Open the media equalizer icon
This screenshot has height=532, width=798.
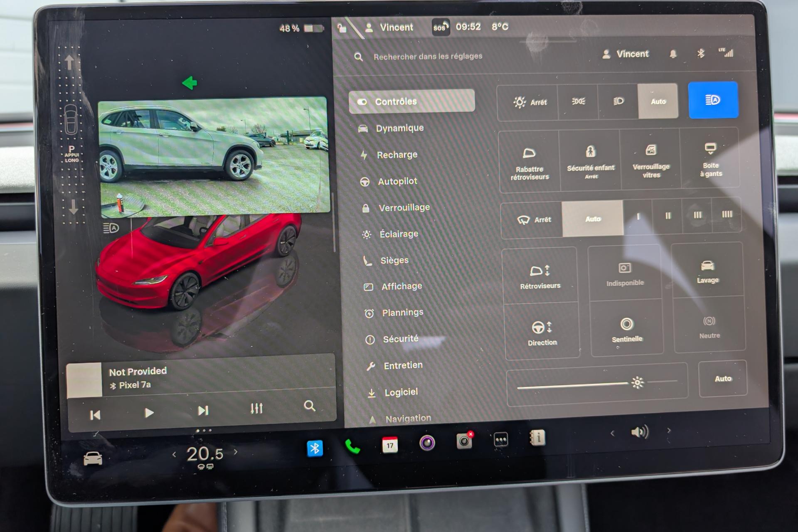(x=256, y=408)
